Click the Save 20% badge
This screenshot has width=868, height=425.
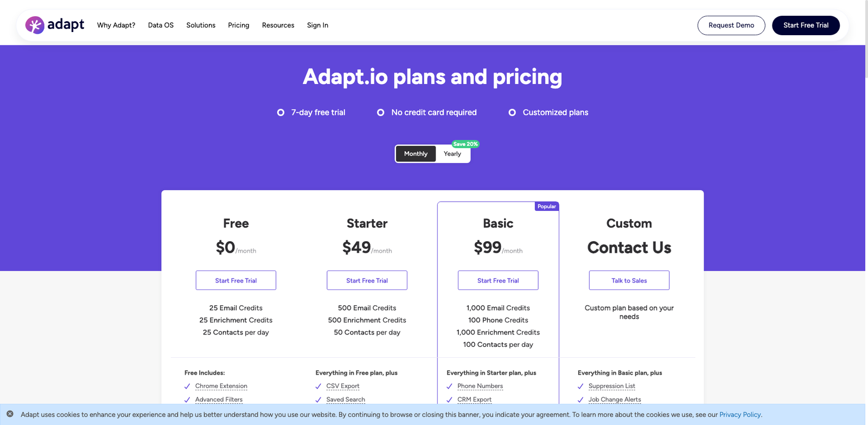click(x=465, y=144)
